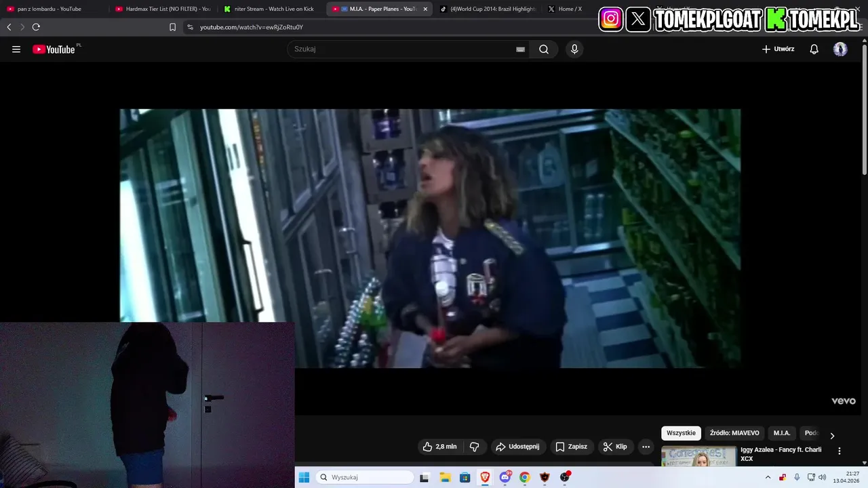Go to the YouTube home logo
The width and height of the screenshot is (868, 488).
(x=54, y=49)
